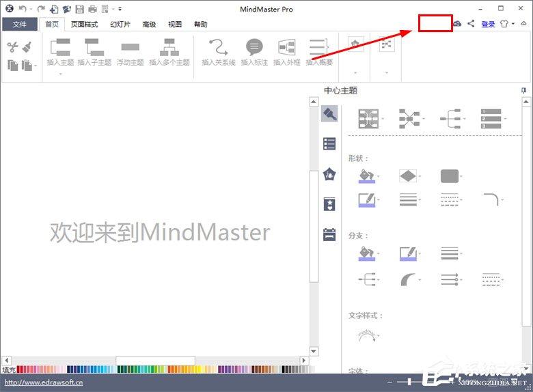Open shape line color pencil under 形状
Viewport: 533px width, 392px height.
(368, 199)
